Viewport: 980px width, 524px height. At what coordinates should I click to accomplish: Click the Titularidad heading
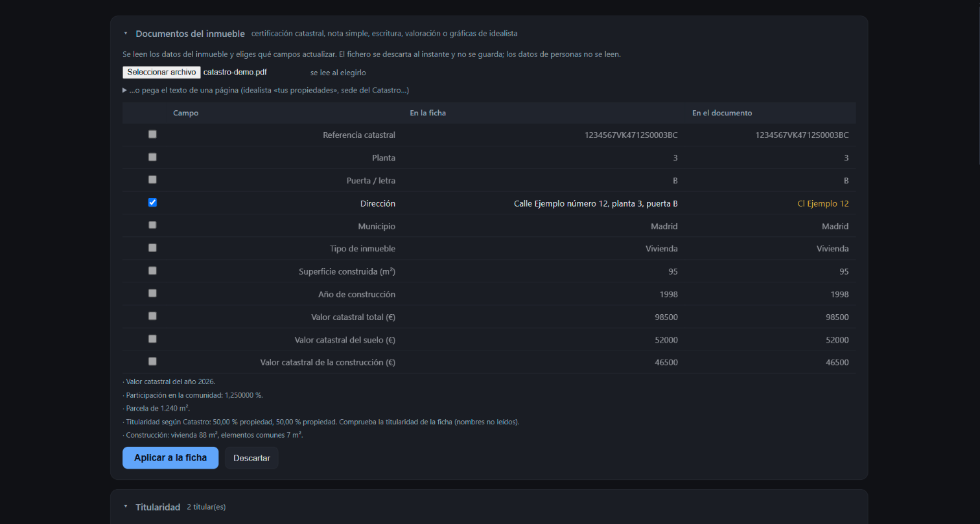[157, 507]
